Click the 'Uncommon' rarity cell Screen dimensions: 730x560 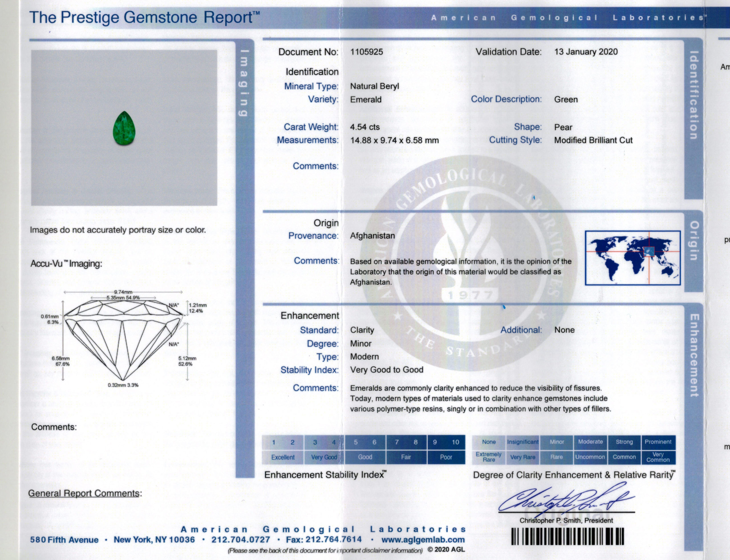tap(590, 457)
